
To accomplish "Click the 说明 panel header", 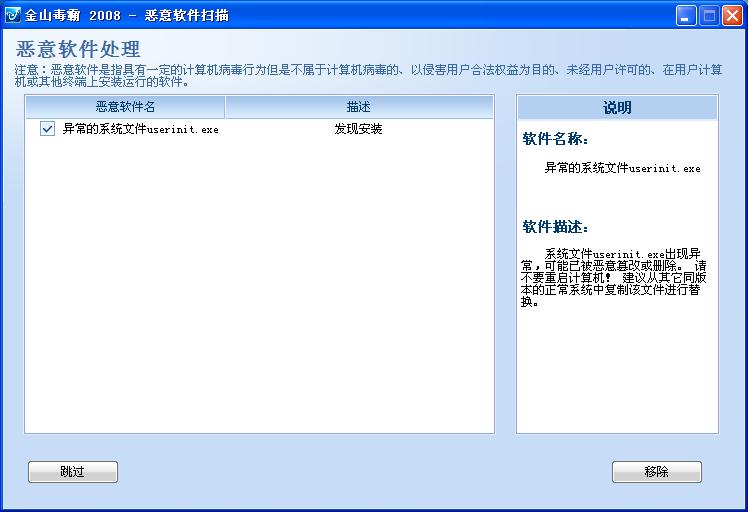I will point(617,107).
